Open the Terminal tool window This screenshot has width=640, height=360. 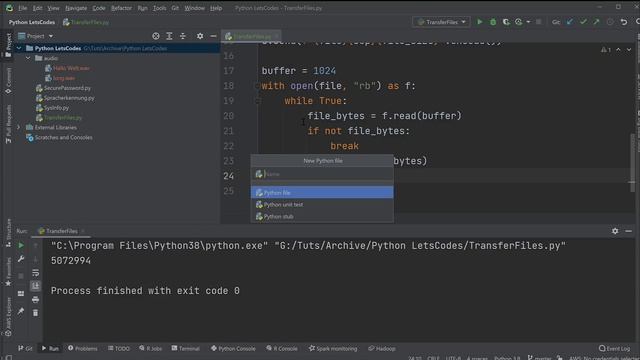186,348
